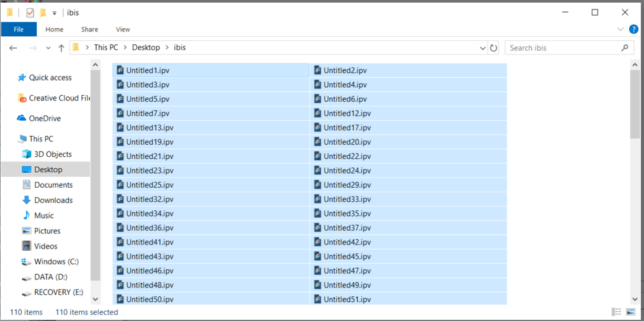Refresh the ibis folder view

[494, 48]
